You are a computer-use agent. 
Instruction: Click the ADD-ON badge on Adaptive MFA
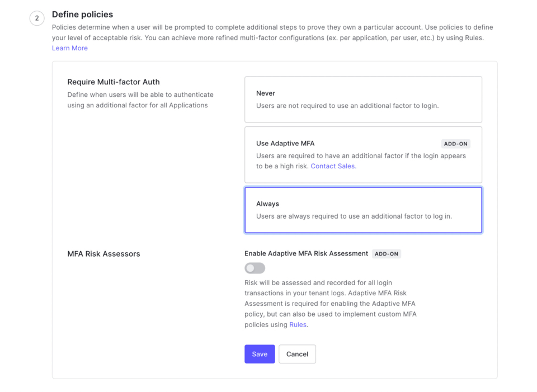coord(455,143)
